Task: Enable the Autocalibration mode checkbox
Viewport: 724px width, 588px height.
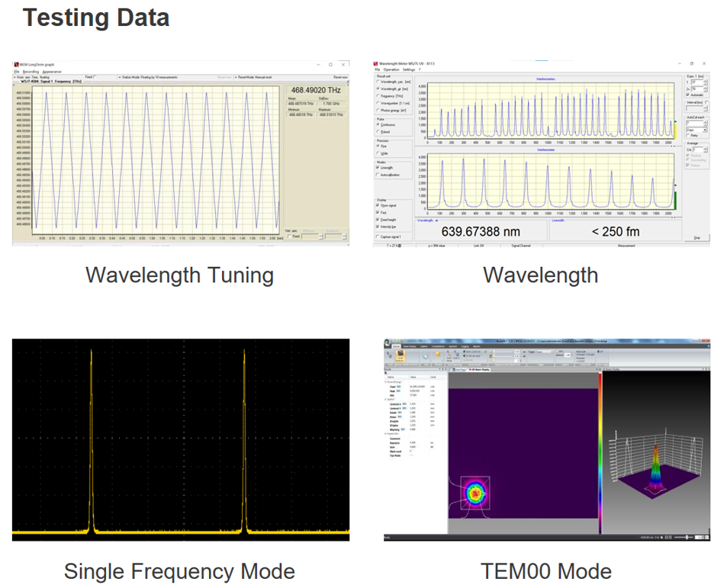Action: (378, 175)
